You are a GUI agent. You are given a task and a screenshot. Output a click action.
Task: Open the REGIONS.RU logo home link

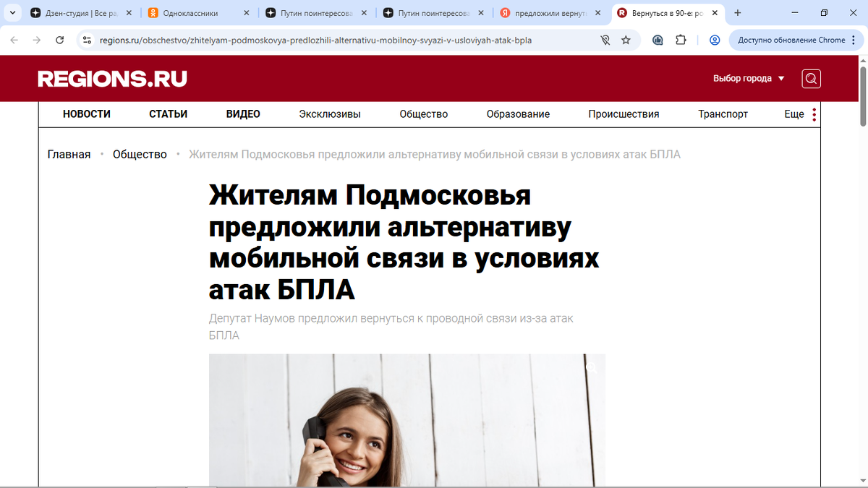(x=112, y=79)
